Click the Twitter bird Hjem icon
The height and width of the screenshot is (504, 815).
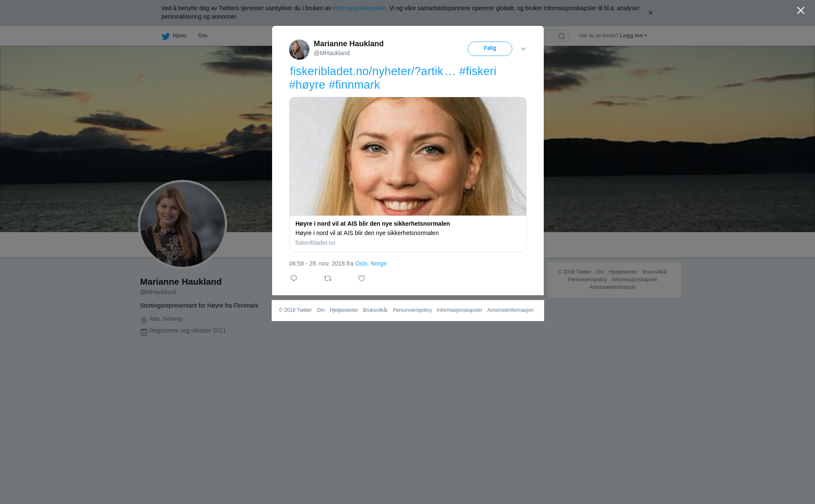tap(166, 36)
